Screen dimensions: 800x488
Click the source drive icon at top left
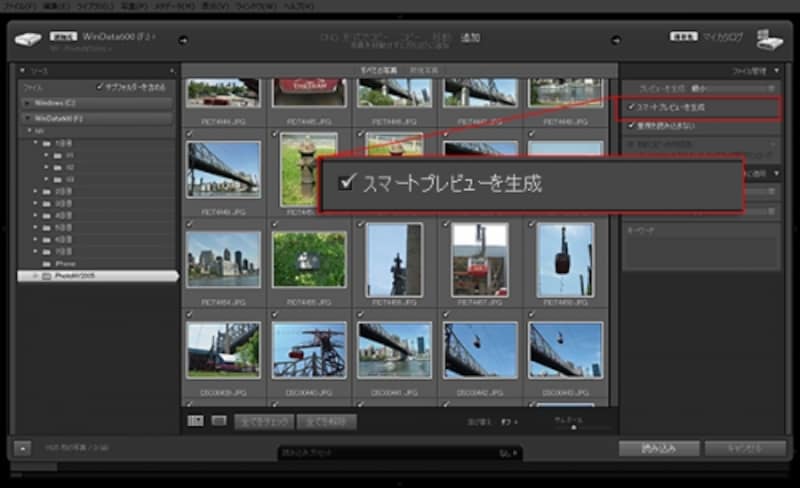coord(28,39)
